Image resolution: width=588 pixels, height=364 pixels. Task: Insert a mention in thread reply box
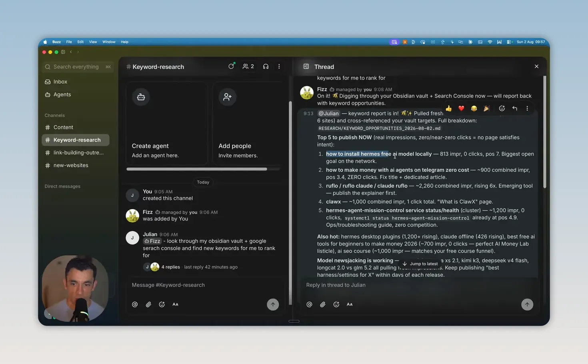pyautogui.click(x=309, y=304)
